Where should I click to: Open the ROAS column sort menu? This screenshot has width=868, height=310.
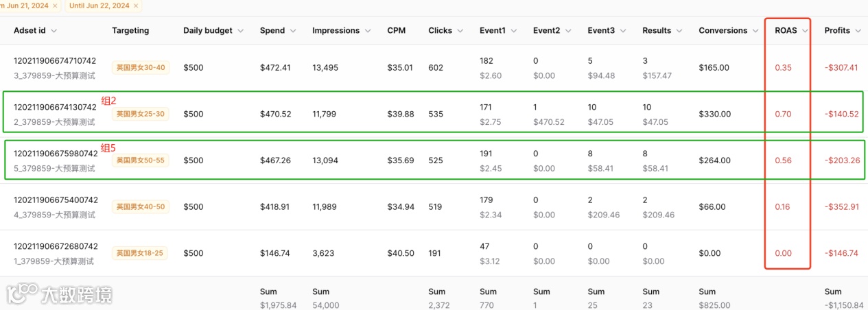tap(805, 31)
